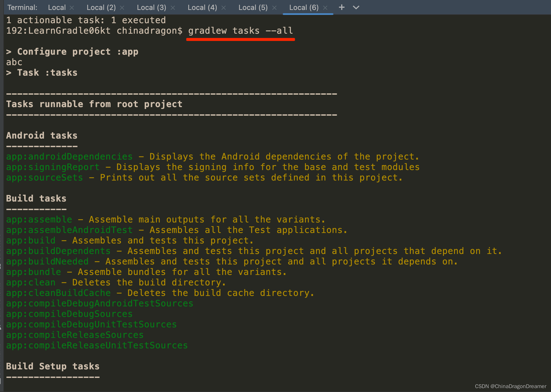Click the '192:LearnGradle06kt chinadragon$' shell prompt
This screenshot has height=392, width=551.
tap(94, 31)
